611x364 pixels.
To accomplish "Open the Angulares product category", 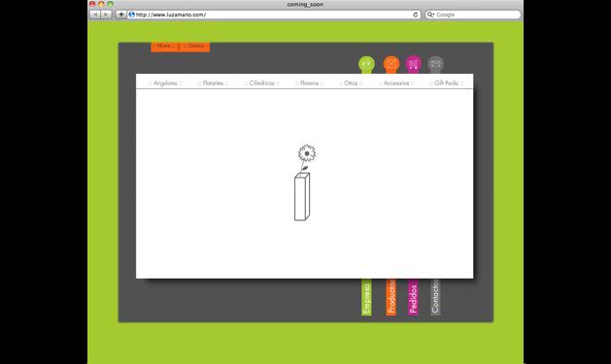I will pos(165,83).
